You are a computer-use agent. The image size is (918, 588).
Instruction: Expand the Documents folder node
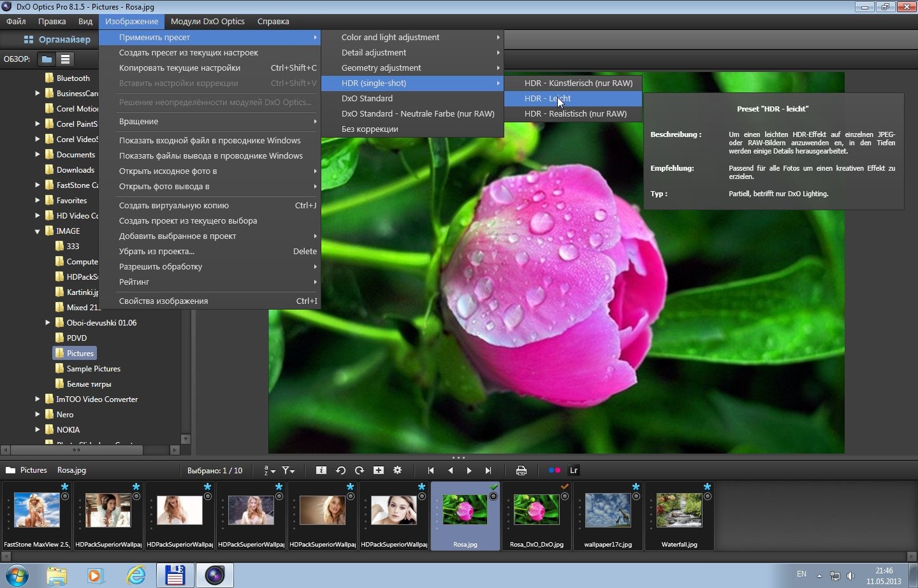(x=38, y=155)
